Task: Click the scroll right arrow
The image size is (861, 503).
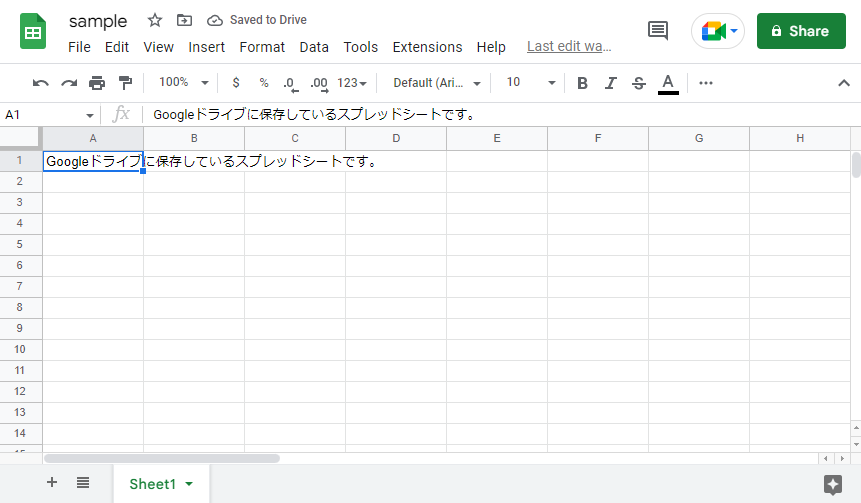Action: tap(842, 458)
